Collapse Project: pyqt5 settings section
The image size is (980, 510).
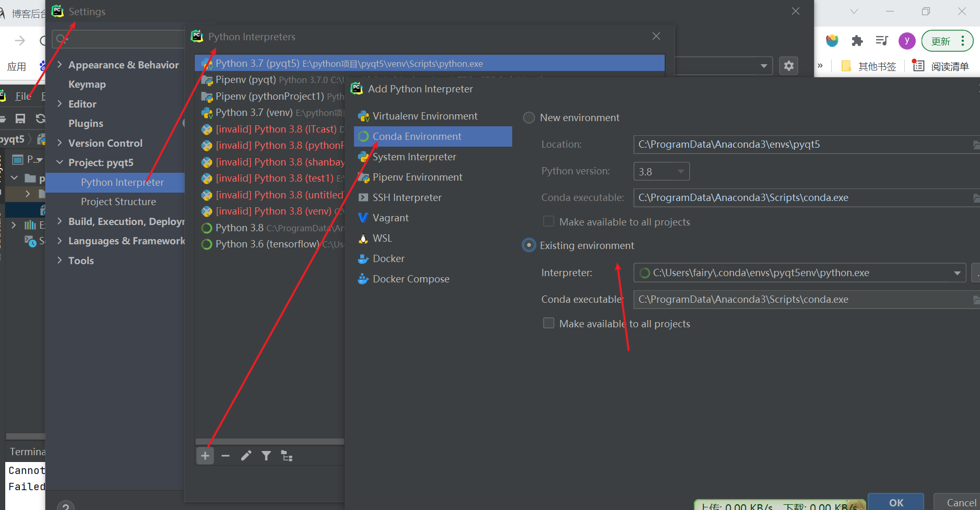click(60, 162)
